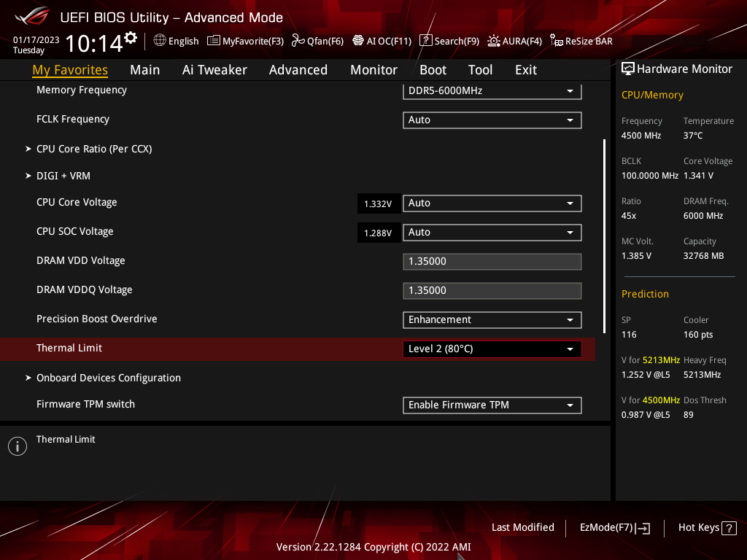Viewport: 747px width, 560px height.
Task: Open MyFavorite(F3) list icon
Action: click(214, 41)
